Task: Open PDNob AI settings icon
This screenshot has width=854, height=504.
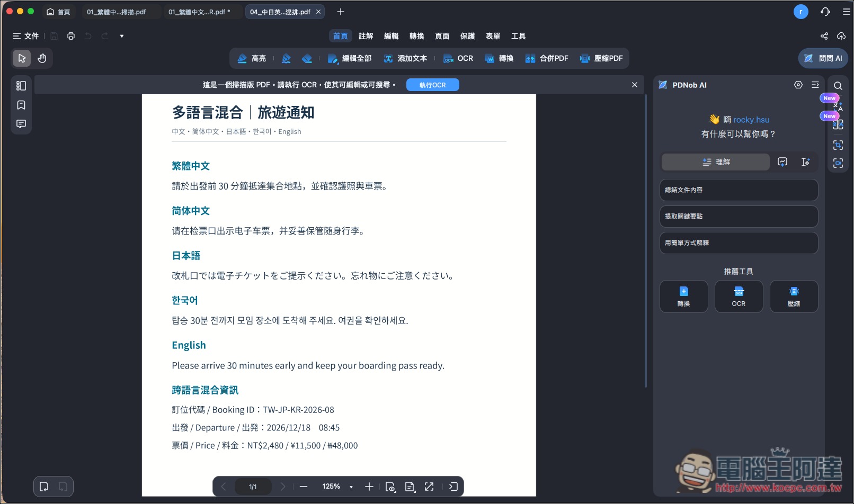Action: (798, 85)
